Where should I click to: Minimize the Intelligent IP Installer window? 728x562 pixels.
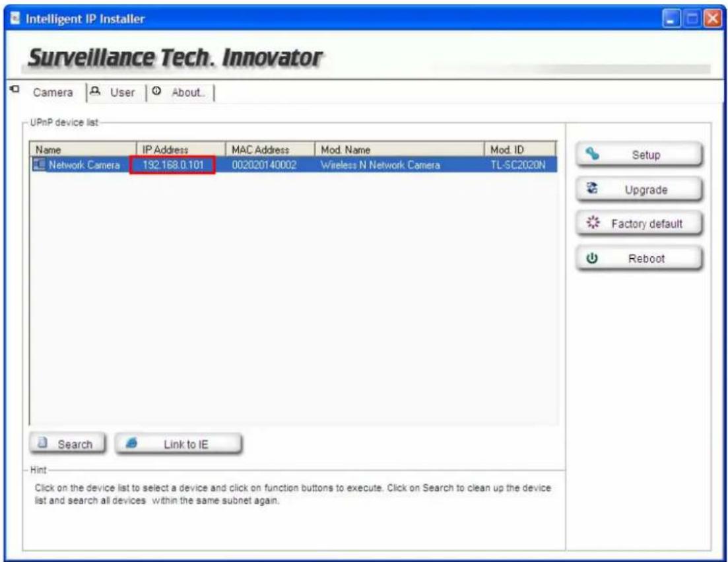[x=671, y=19]
